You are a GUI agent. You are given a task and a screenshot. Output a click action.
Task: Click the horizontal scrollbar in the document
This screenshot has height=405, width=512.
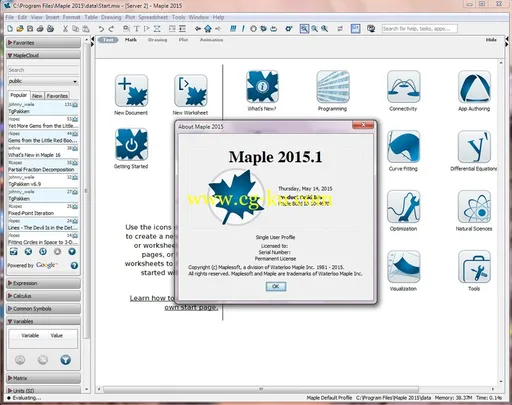pyautogui.click(x=261, y=389)
